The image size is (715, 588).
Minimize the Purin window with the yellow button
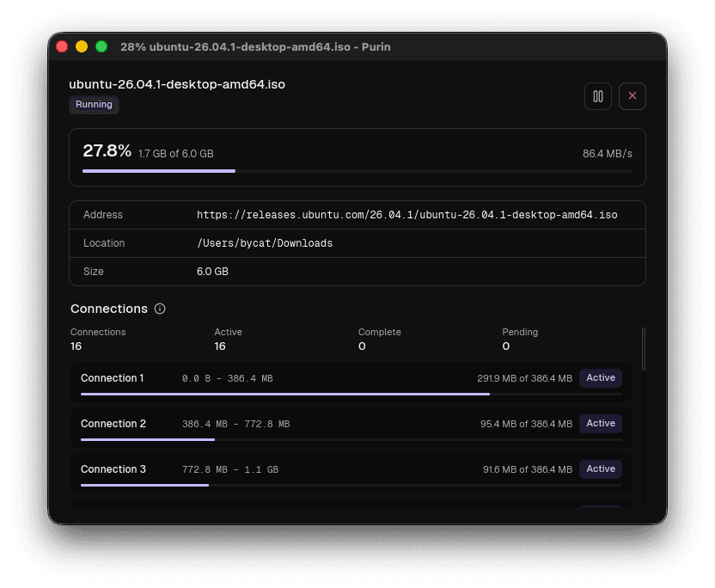[x=82, y=46]
